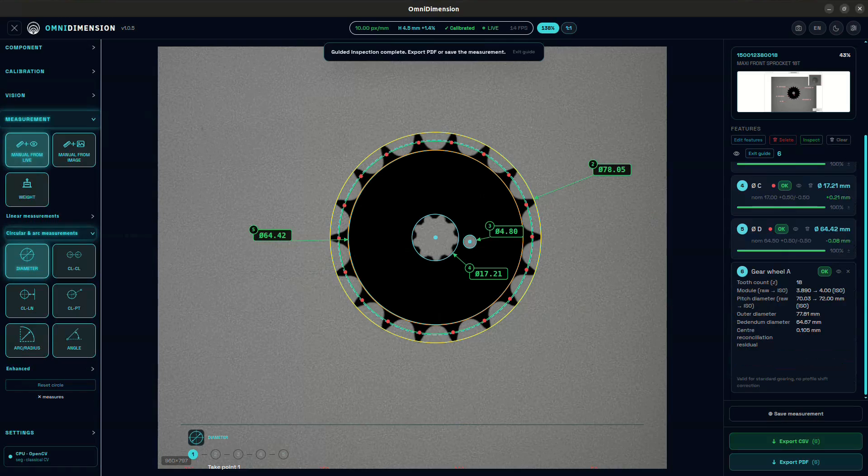Open the sprocket part thumbnail

point(793,92)
